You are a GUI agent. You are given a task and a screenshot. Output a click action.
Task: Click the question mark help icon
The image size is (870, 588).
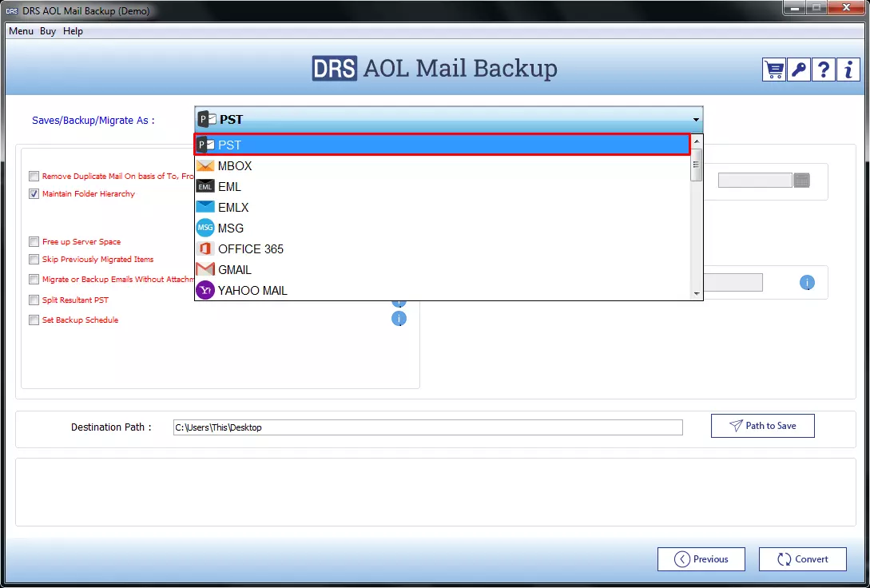tap(824, 70)
